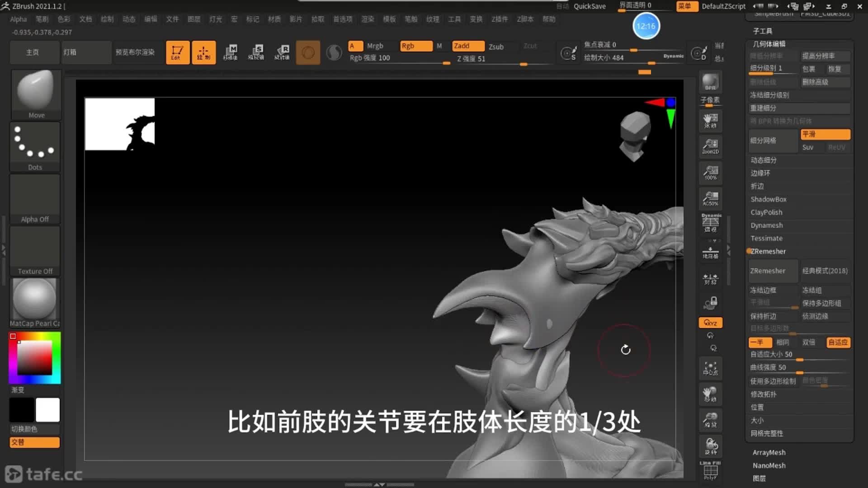Image resolution: width=868 pixels, height=488 pixels.
Task: Select the Move gizmo toolbar icon
Action: (x=231, y=52)
